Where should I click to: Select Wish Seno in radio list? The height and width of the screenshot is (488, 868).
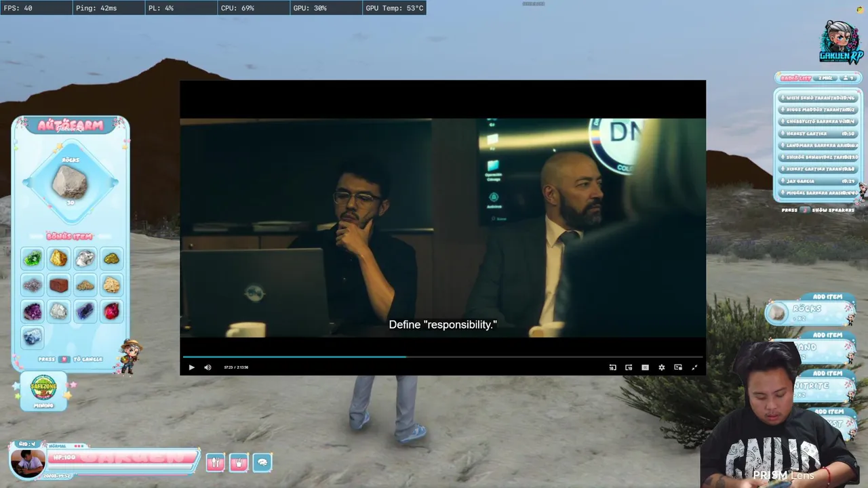tap(818, 98)
